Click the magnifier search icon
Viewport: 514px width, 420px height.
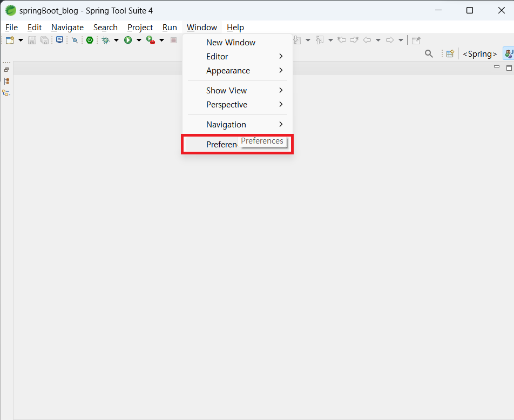pyautogui.click(x=429, y=54)
